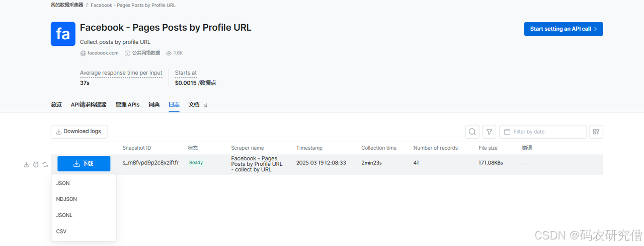Click the blue 'fa' Facebook scraper logo

coord(63,34)
